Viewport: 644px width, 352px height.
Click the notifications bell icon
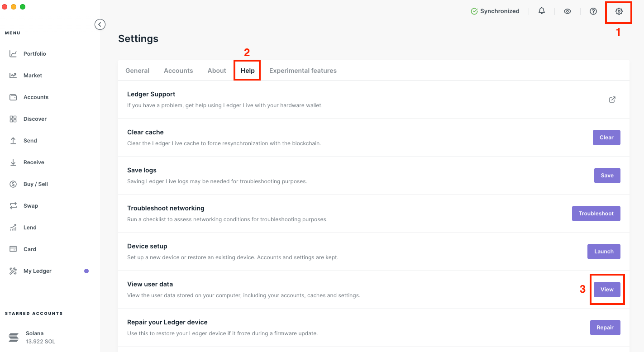(542, 11)
